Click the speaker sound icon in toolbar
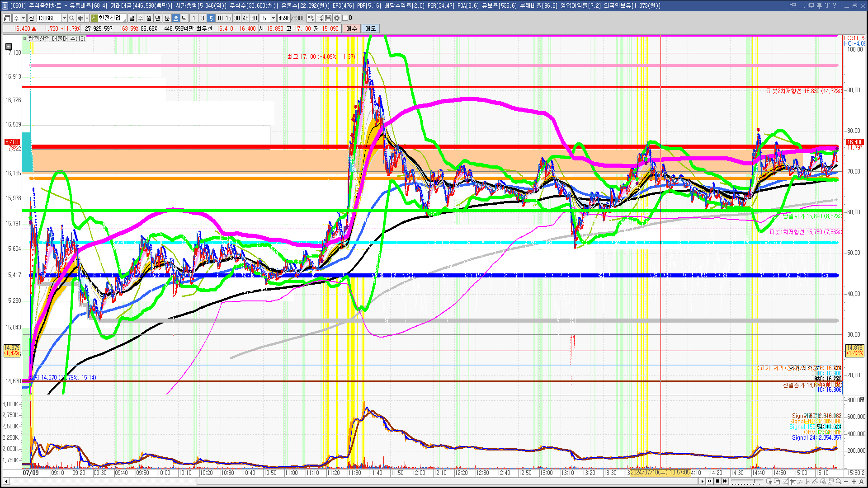The height and width of the screenshot is (488, 868). click(80, 18)
